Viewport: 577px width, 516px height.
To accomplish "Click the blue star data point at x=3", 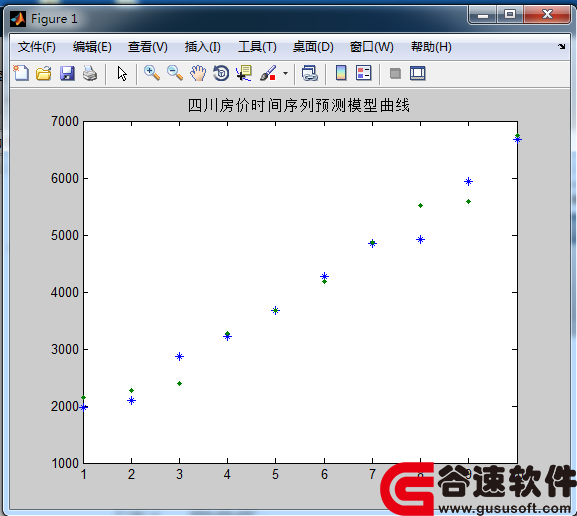I will (180, 356).
